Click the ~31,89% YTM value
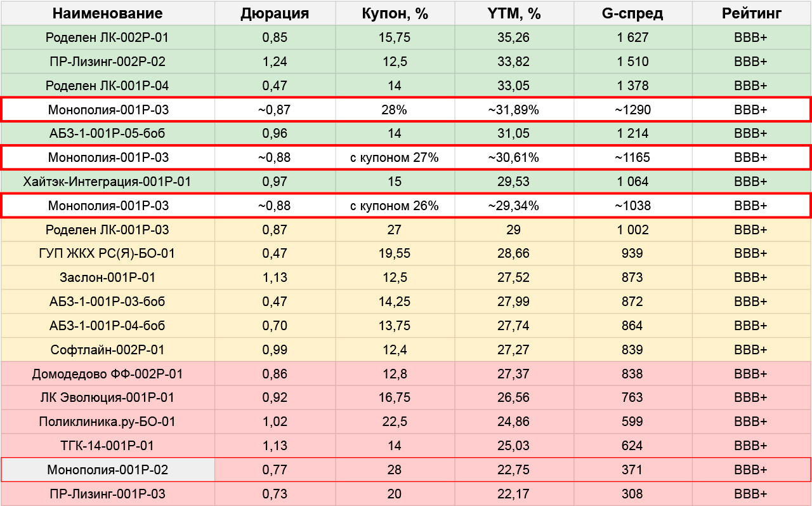Screen dimensions: 812x506 [x=514, y=110]
